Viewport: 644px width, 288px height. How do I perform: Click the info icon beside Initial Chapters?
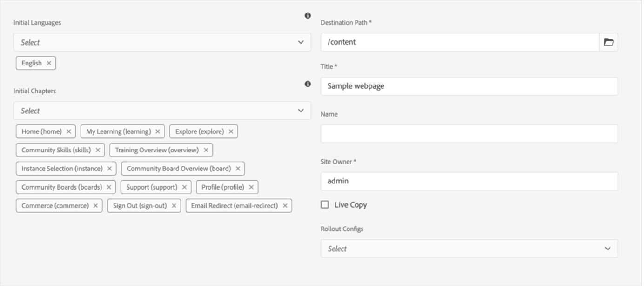pyautogui.click(x=308, y=84)
